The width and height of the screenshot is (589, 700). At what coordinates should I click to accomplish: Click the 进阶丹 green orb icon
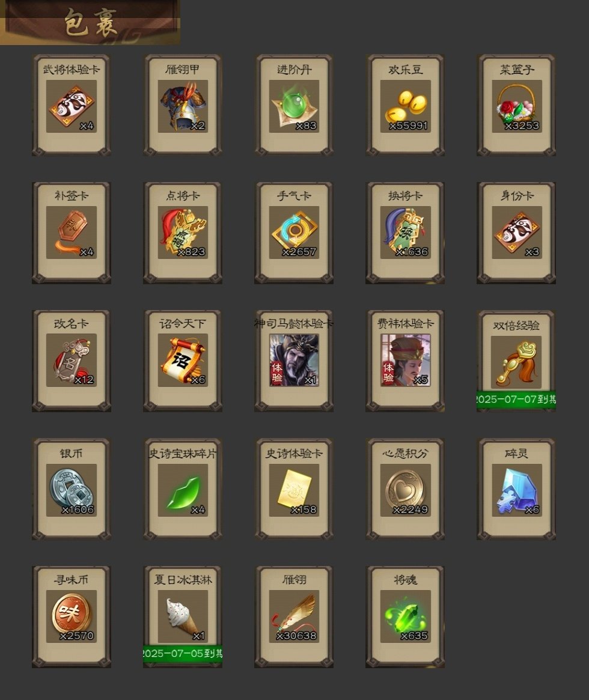pos(294,106)
